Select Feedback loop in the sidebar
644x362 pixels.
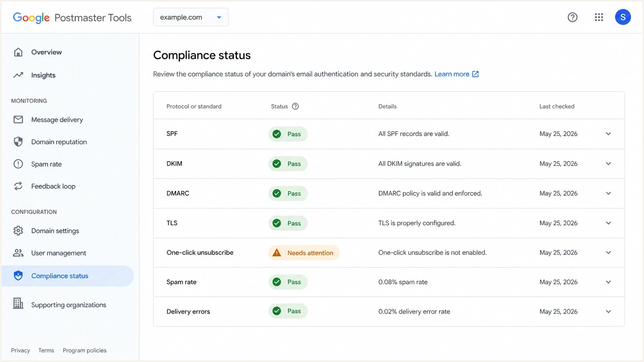pos(53,186)
